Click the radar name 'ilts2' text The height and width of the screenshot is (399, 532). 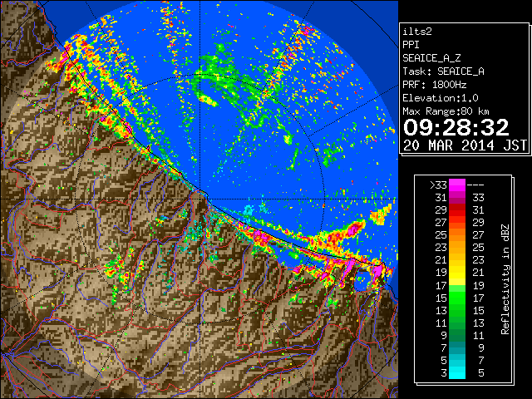[417, 32]
